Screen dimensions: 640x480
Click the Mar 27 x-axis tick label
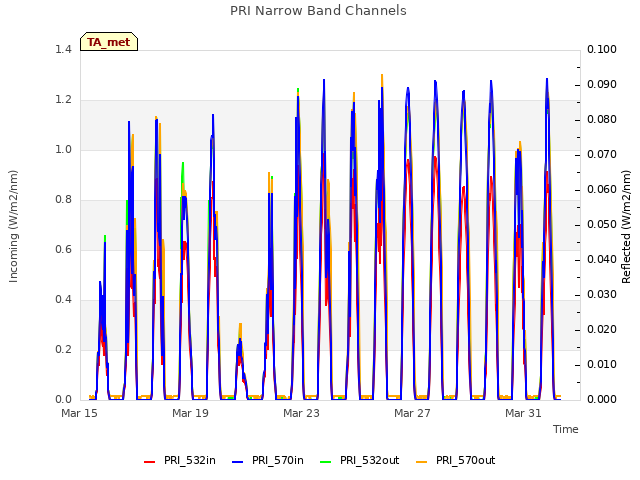point(413,413)
